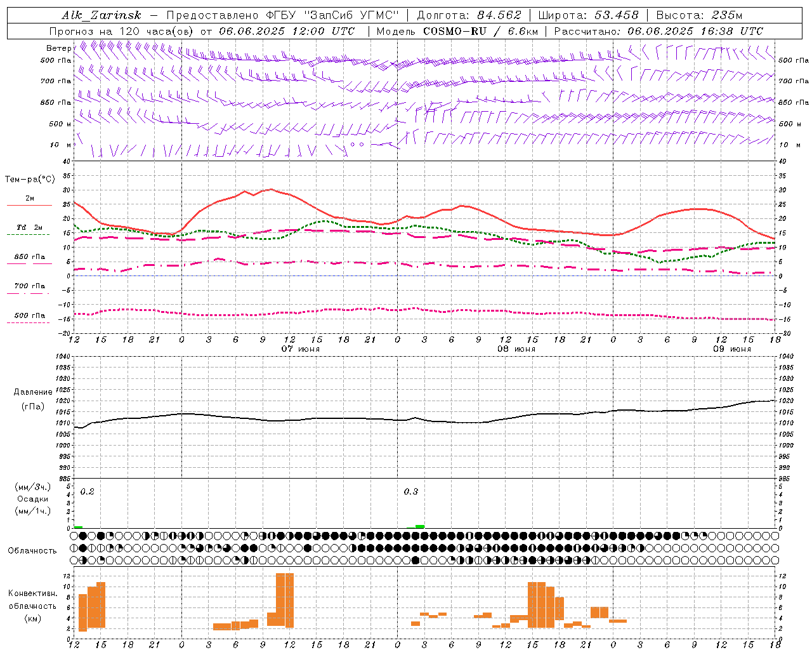
Task: Select the date label 08 июня
Action: pyautogui.click(x=516, y=349)
